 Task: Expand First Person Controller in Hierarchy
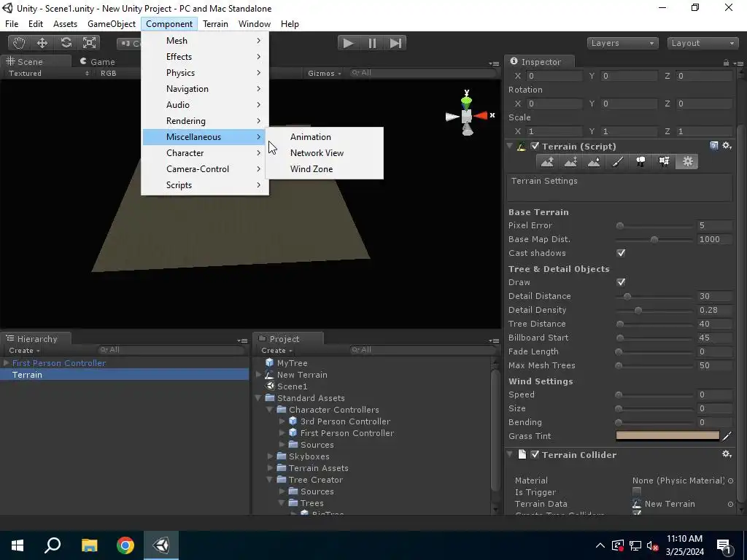point(6,363)
